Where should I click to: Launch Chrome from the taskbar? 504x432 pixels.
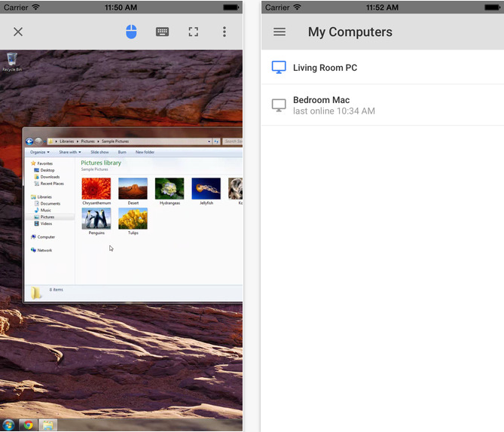pyautogui.click(x=27, y=425)
